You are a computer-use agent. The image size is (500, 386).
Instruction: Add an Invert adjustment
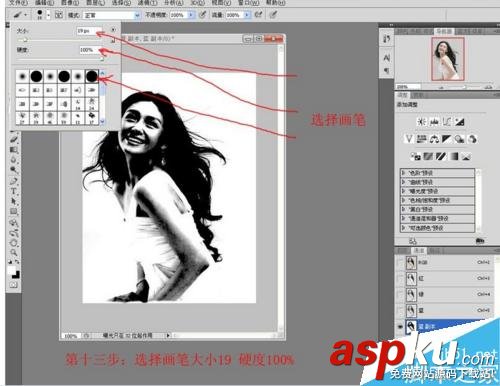click(416, 156)
